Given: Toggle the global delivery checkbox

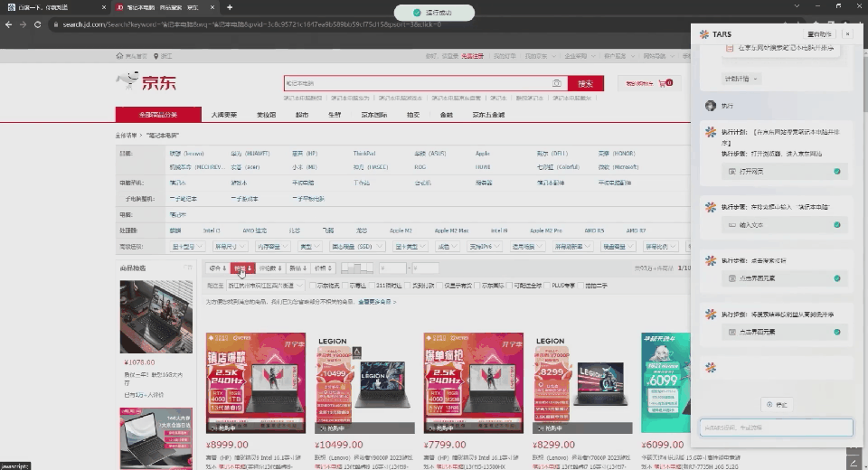Looking at the screenshot, I should click(x=510, y=286).
